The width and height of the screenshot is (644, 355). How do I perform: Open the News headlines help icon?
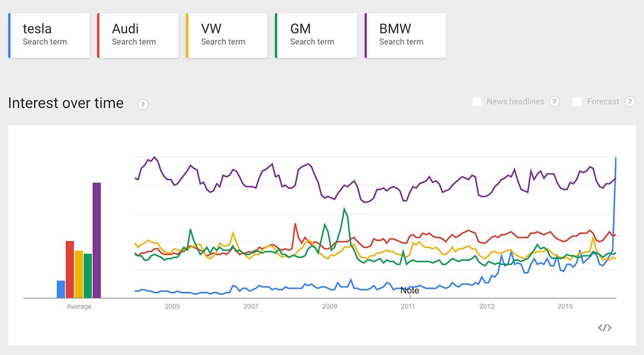tap(555, 101)
